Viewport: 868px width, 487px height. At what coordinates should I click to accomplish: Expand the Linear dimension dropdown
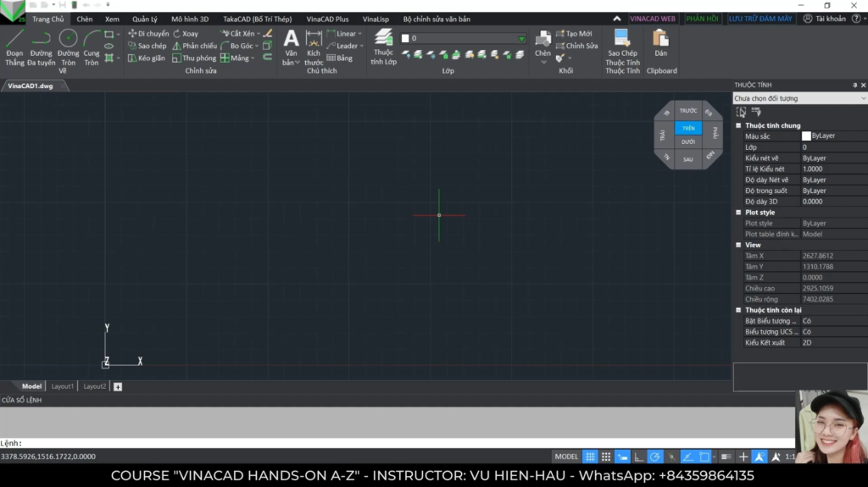[x=360, y=34]
